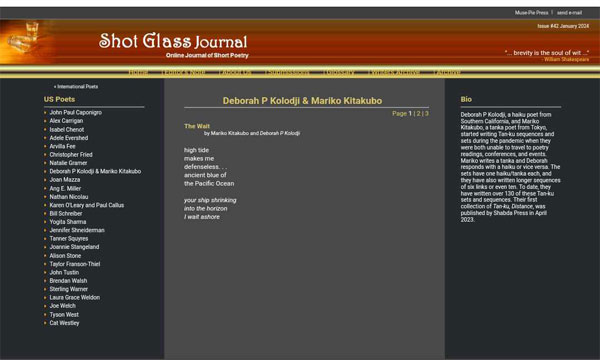Open poet Joannie Stangeland

coord(74,247)
